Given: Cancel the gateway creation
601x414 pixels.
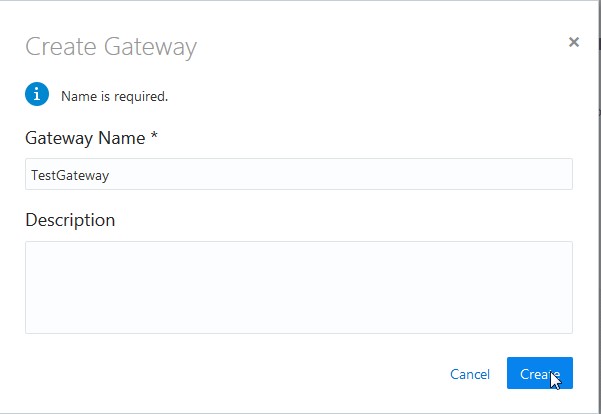Looking at the screenshot, I should (x=469, y=374).
